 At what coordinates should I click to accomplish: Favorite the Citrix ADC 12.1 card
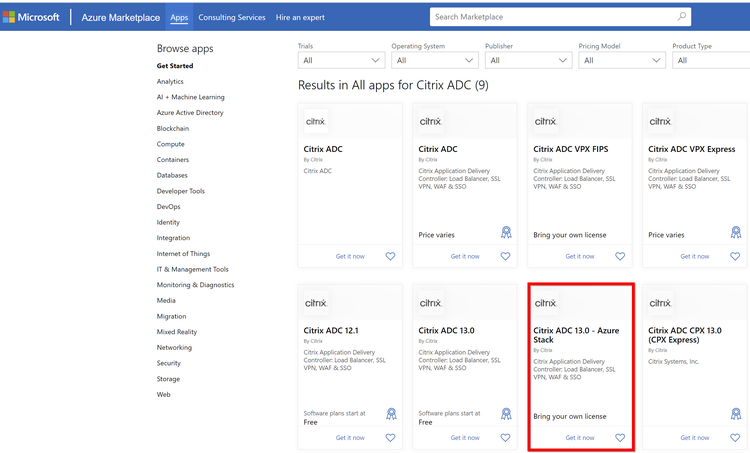(390, 438)
